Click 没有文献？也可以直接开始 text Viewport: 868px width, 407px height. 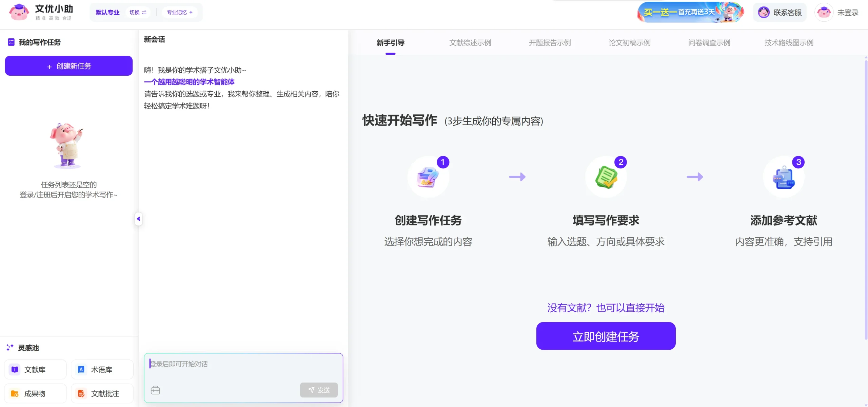[x=606, y=308]
